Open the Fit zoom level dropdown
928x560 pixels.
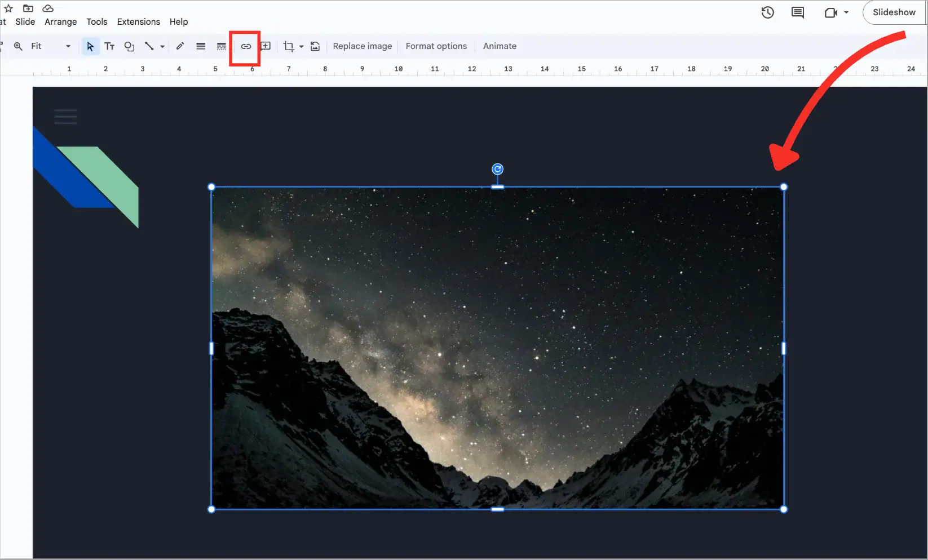click(51, 46)
